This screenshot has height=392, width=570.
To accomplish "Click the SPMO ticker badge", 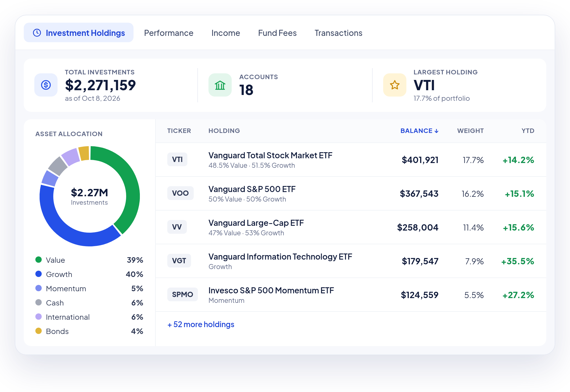I will coord(182,294).
